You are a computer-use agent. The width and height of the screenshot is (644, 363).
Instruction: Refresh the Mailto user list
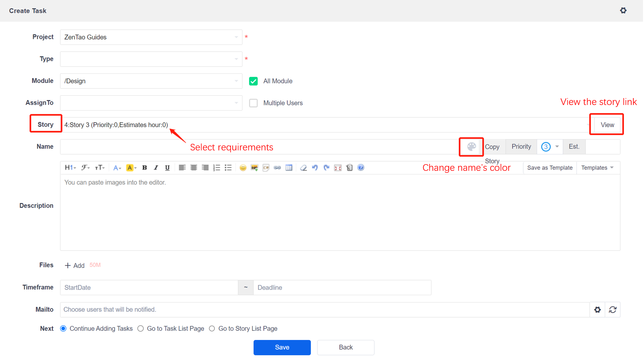(612, 310)
